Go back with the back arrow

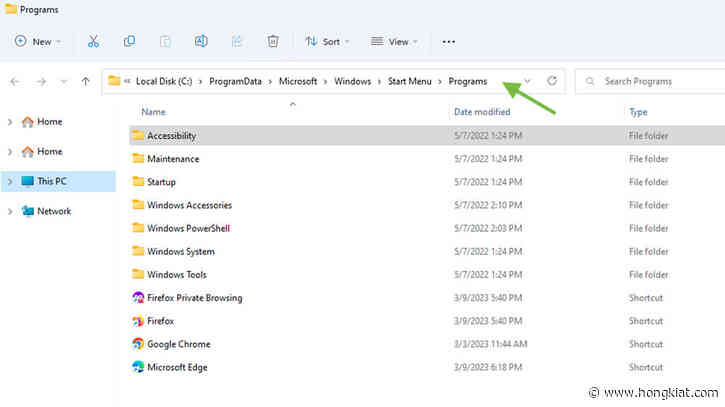pyautogui.click(x=15, y=82)
